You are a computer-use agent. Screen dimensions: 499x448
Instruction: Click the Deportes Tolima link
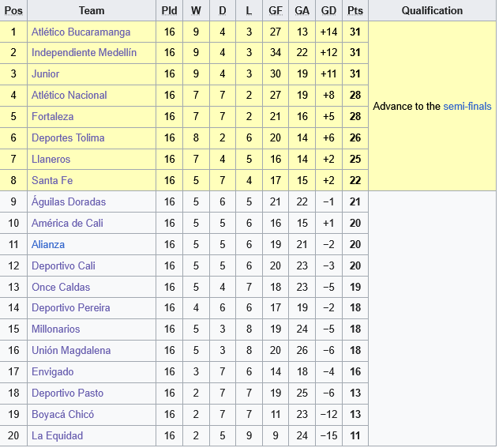tap(68, 138)
